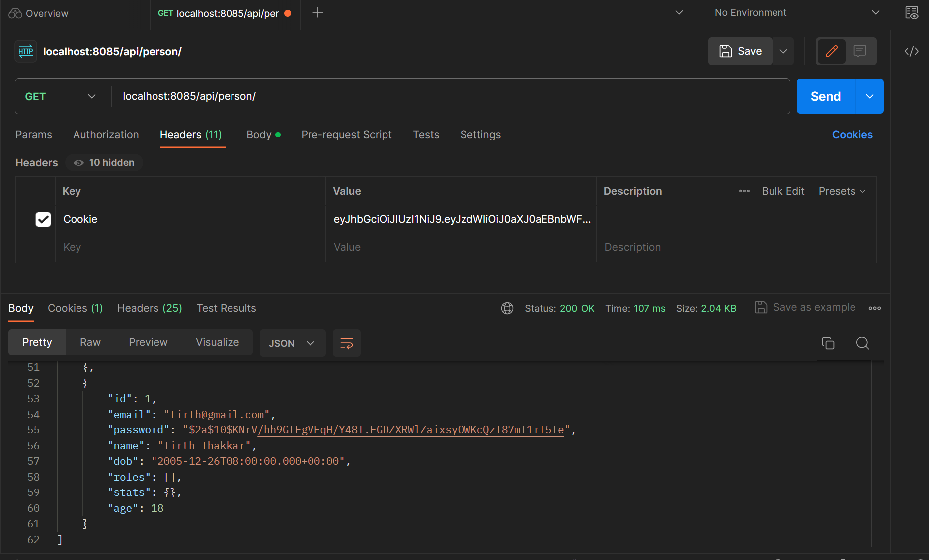The height and width of the screenshot is (560, 929).
Task: Click the request URL field
Action: 450,96
